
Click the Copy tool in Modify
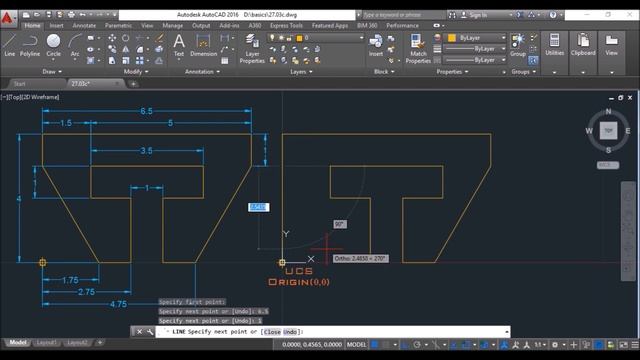point(112,49)
